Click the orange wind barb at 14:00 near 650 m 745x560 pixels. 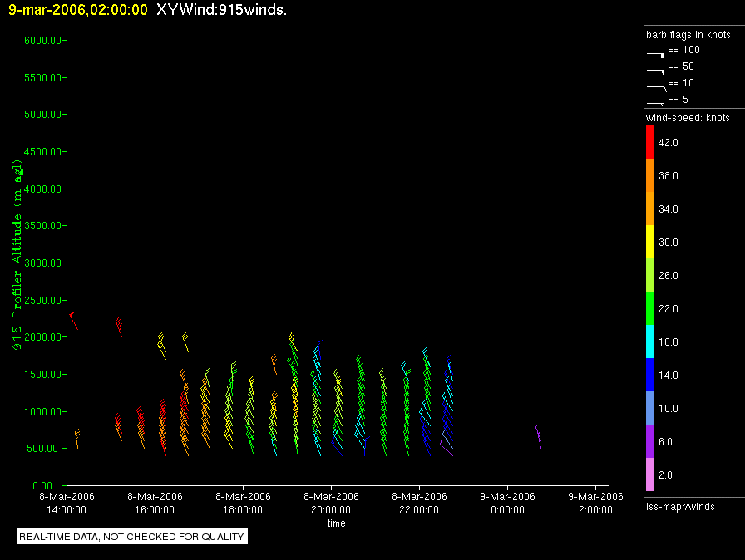point(76,437)
